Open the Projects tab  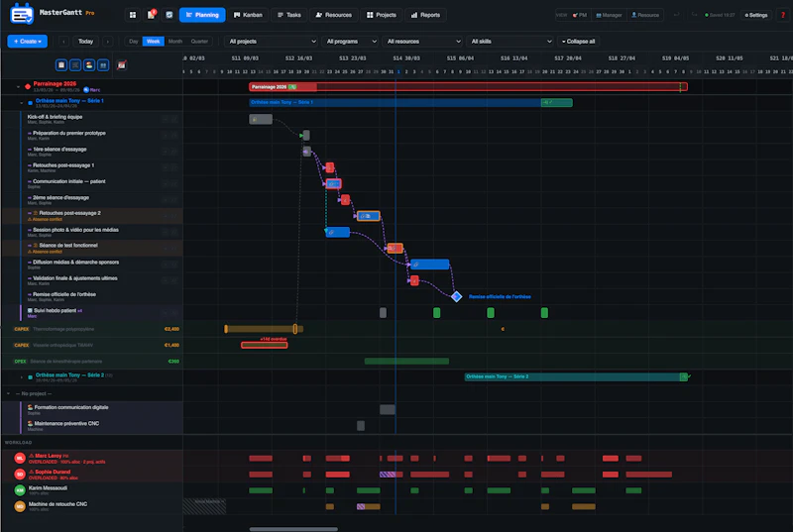coord(382,15)
